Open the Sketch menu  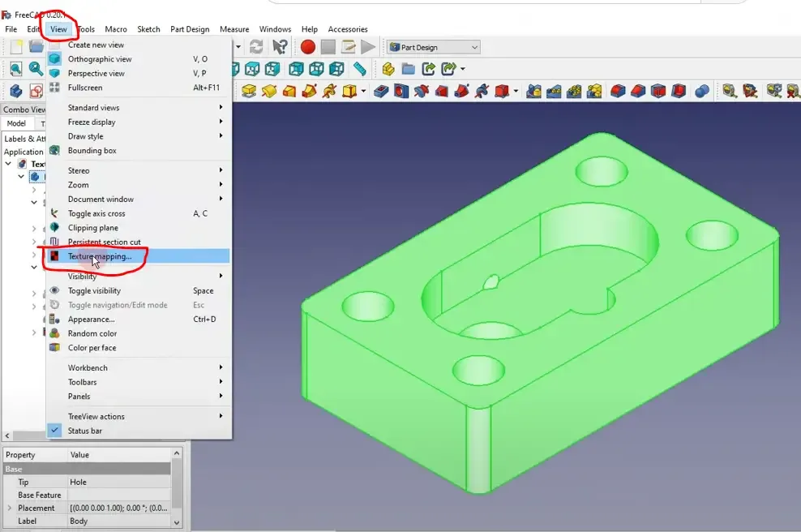pyautogui.click(x=148, y=29)
